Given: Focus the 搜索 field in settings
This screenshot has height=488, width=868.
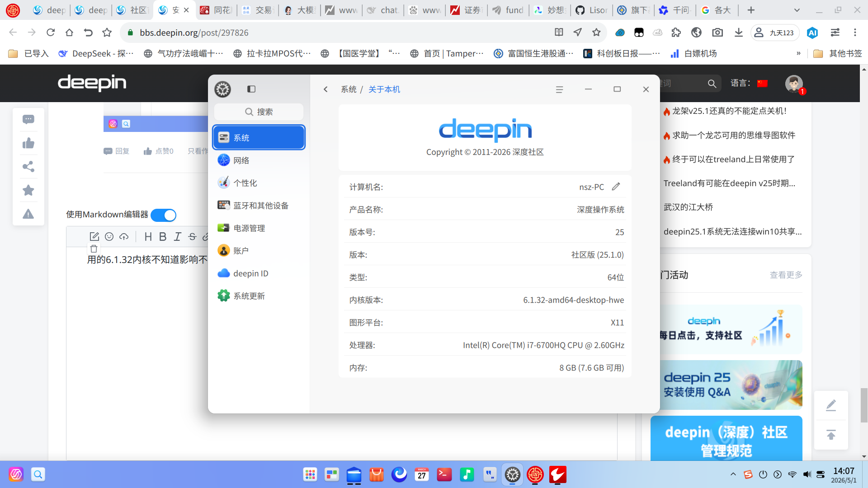Looking at the screenshot, I should click(x=259, y=112).
